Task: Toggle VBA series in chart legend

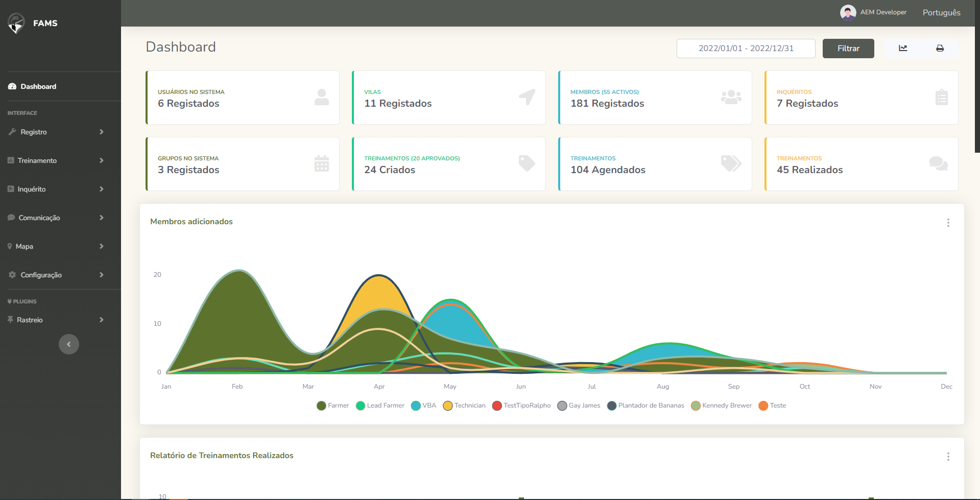Action: pyautogui.click(x=423, y=406)
